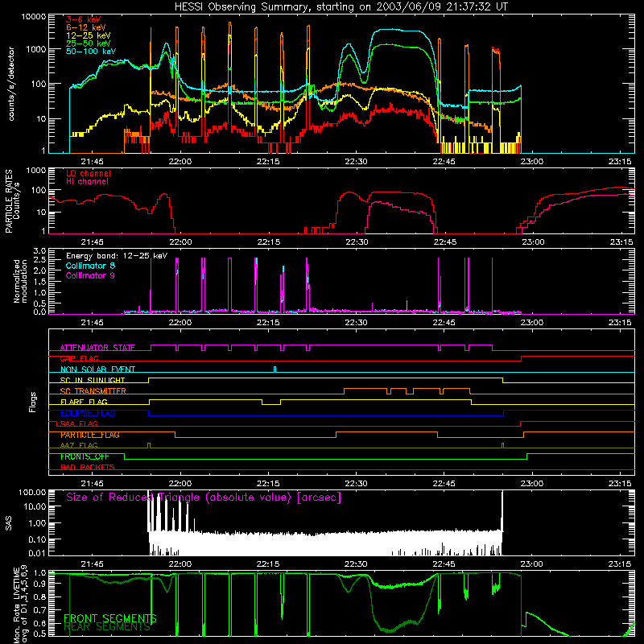Select the 50-100 keV legend label
This screenshot has width=644, height=644.
pos(91,52)
